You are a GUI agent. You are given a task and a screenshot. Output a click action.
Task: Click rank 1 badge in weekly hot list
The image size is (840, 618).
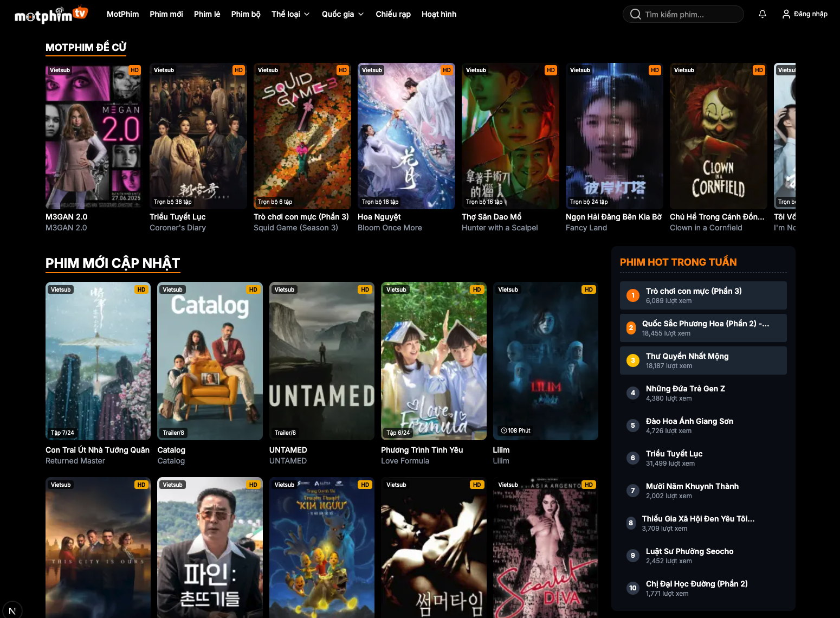point(632,295)
